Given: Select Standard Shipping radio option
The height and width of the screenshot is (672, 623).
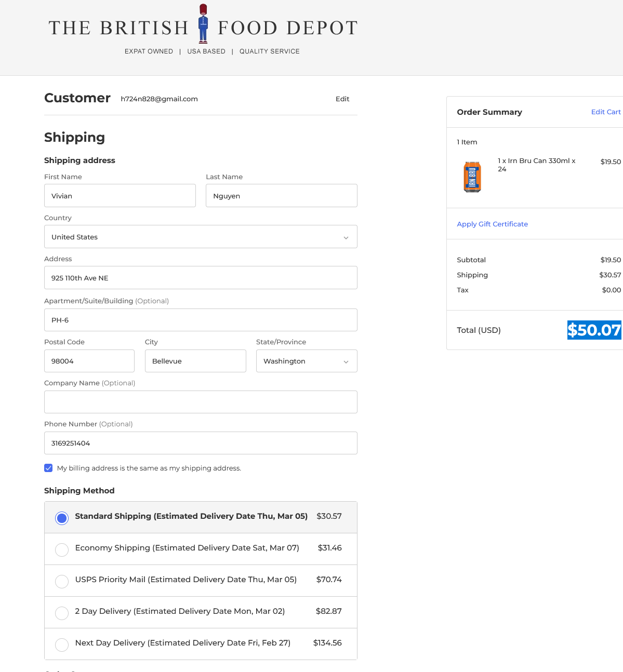Looking at the screenshot, I should (62, 518).
